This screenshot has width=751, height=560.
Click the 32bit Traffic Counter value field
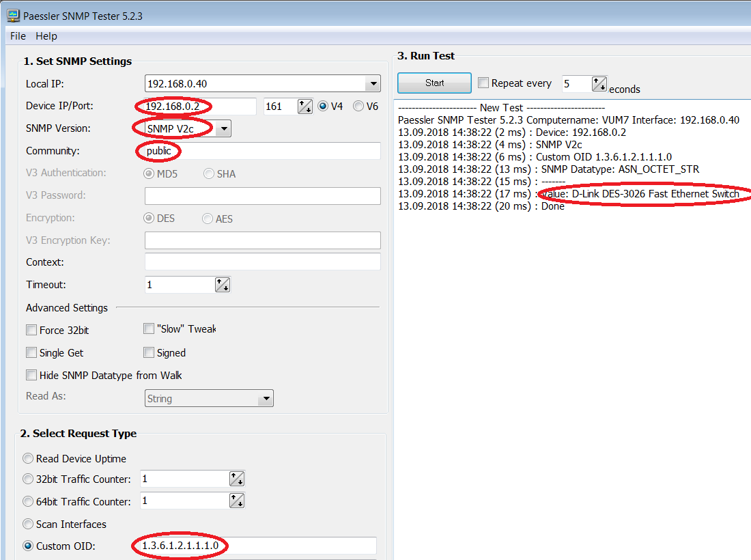[184, 479]
